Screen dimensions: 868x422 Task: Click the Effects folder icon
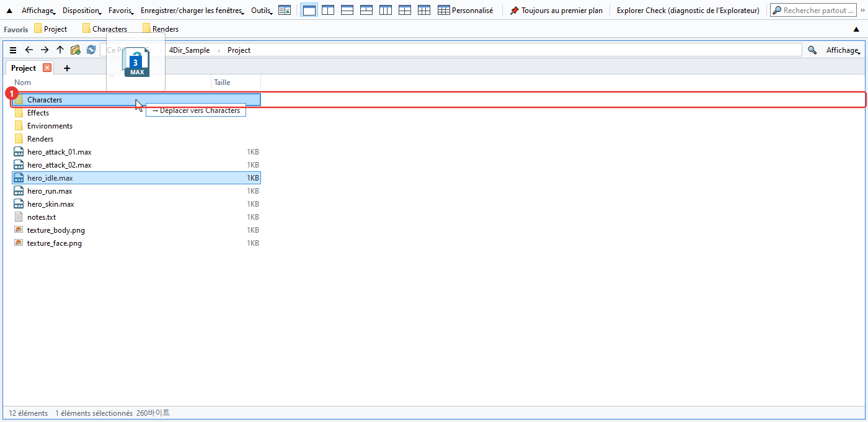point(19,113)
